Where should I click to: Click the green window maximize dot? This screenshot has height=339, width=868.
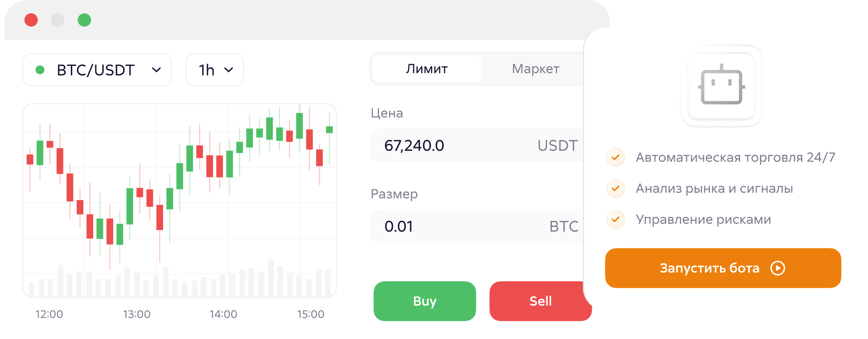(x=84, y=20)
